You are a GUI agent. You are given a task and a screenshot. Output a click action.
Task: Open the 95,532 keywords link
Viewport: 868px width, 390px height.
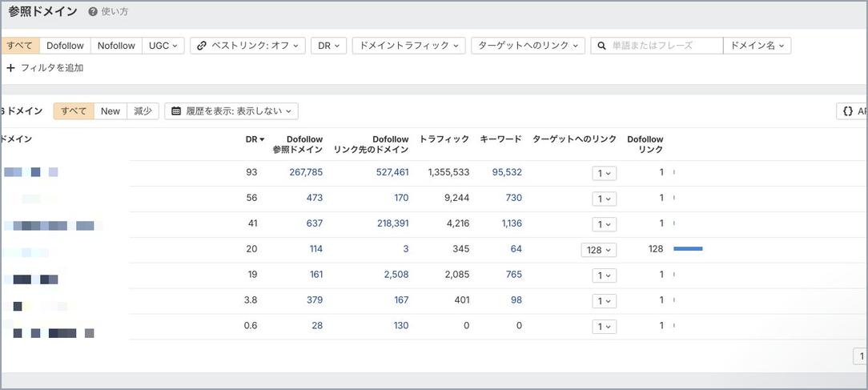507,172
